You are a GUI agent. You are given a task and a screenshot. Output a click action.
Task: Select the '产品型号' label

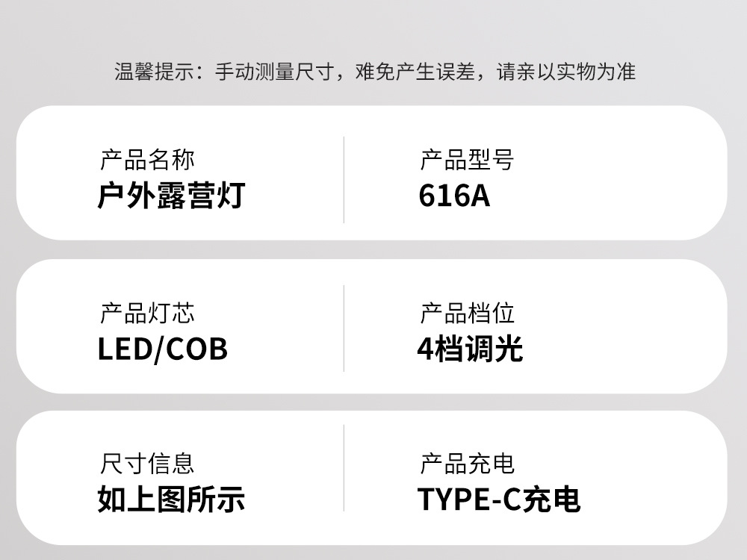click(467, 160)
